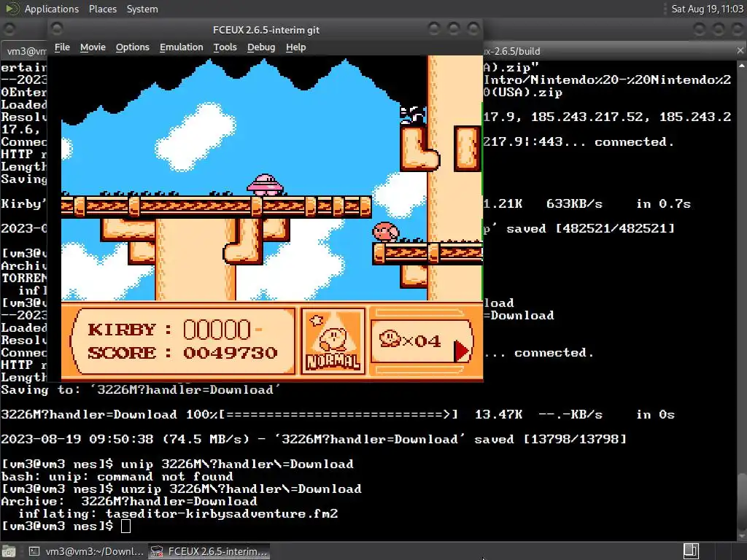747x560 pixels.
Task: Click the terminal tab titled 'x-2.6.5/build'
Action: [511, 51]
